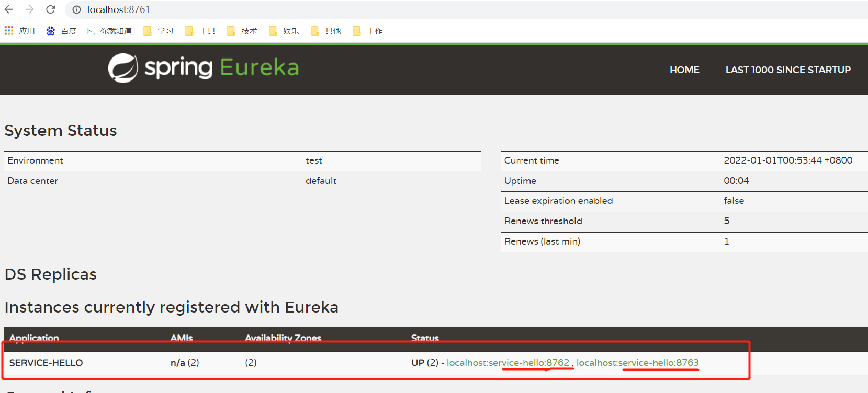Select the Renews (last min) label
Image resolution: width=868 pixels, height=393 pixels.
pos(542,241)
